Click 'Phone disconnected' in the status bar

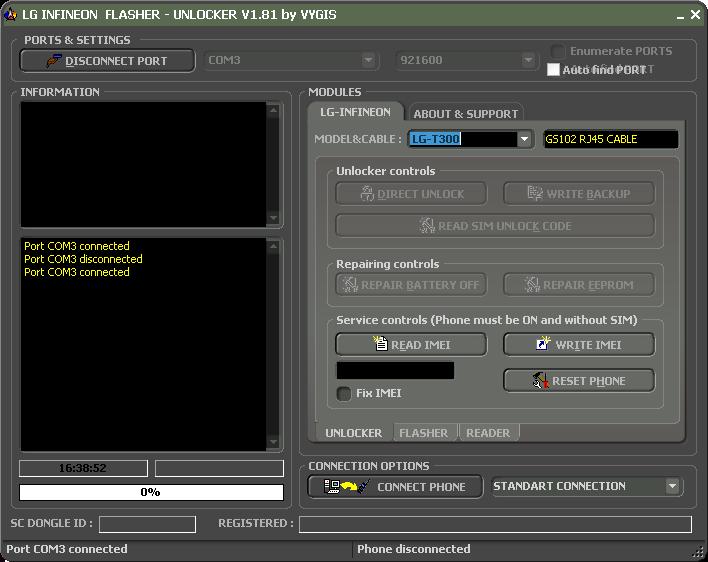click(414, 549)
